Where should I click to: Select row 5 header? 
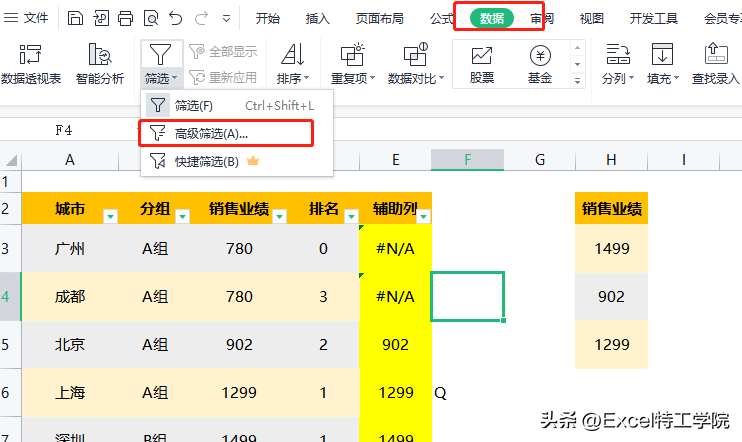pyautogui.click(x=10, y=345)
